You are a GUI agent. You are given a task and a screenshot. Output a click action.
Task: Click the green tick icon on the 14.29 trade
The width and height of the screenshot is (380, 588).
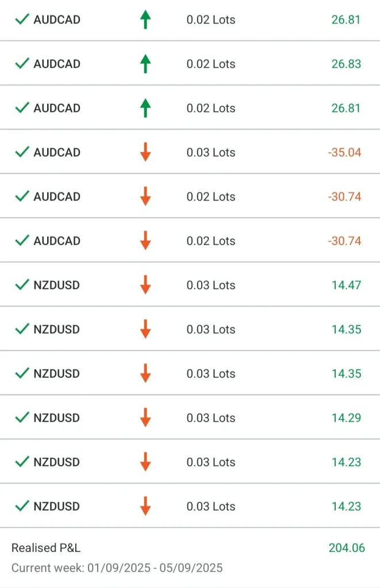click(22, 417)
